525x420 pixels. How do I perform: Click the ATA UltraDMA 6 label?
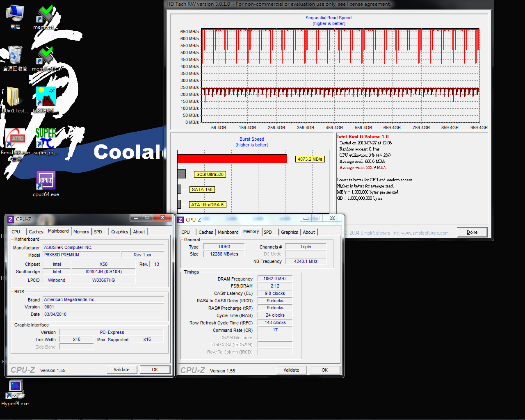tap(208, 205)
